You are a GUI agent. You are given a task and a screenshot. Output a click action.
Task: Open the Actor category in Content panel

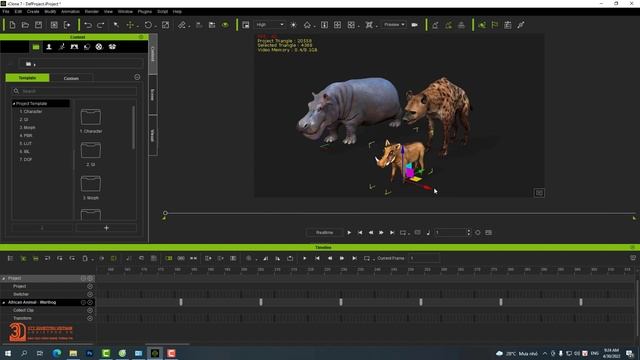(x=49, y=47)
